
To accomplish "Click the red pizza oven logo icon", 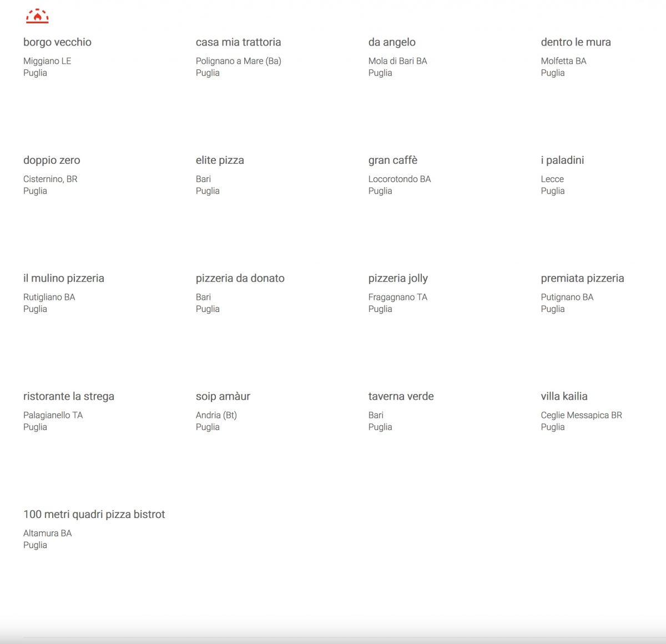I will tap(37, 16).
